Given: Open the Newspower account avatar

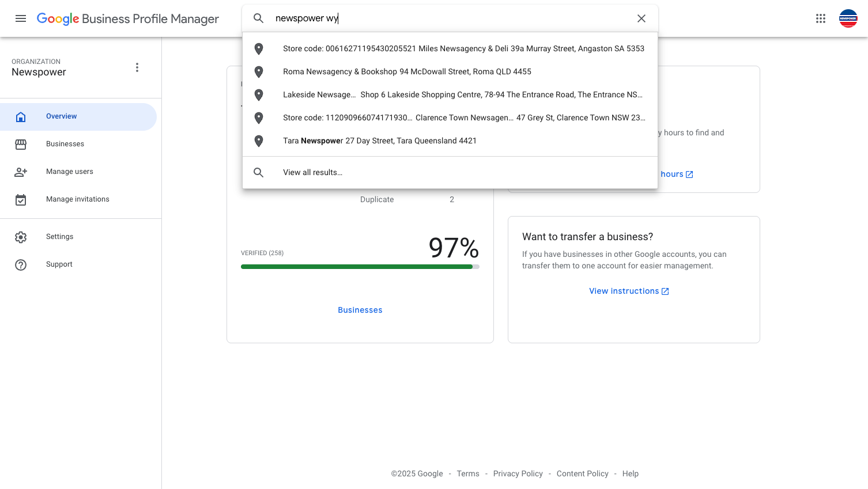Looking at the screenshot, I should click(x=848, y=18).
